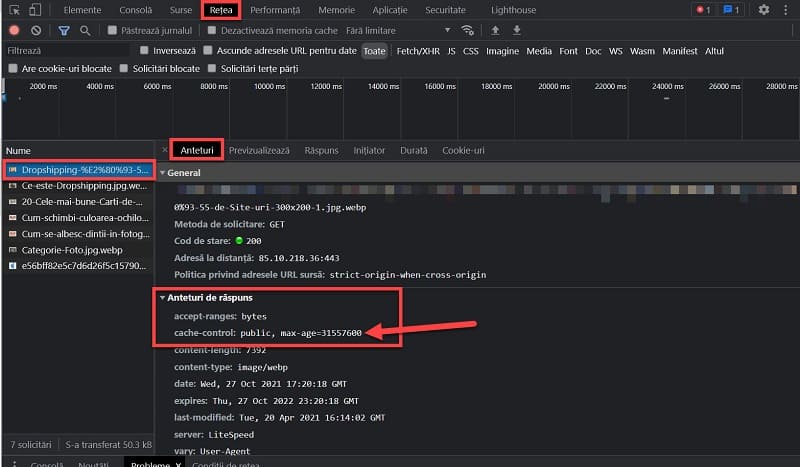Image resolution: width=800 pixels, height=467 pixels.
Task: Collapse the General section
Action: [163, 173]
